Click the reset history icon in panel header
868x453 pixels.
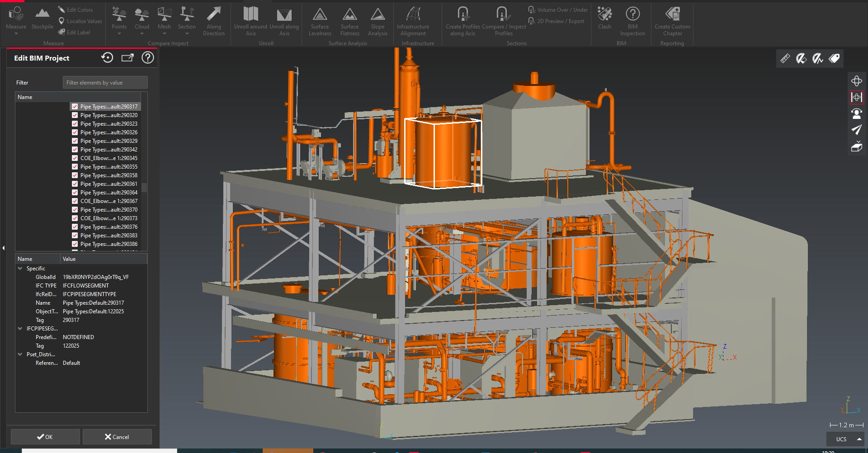pyautogui.click(x=107, y=58)
